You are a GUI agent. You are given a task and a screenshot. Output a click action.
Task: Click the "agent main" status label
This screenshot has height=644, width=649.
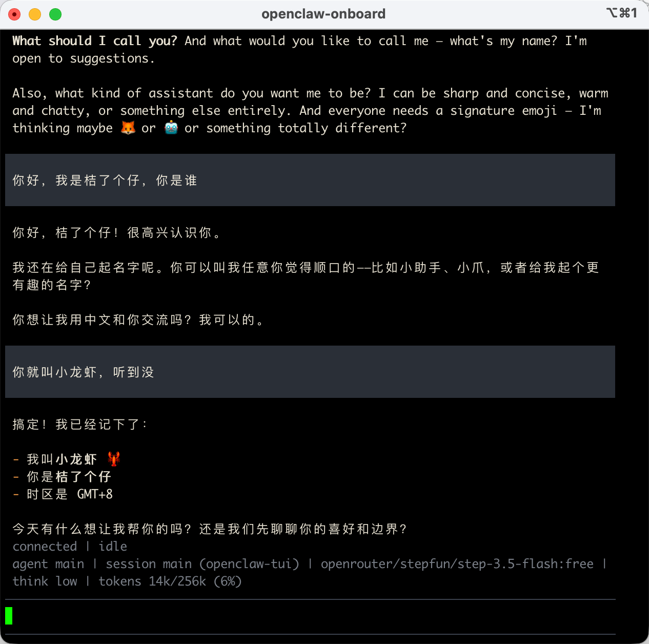click(x=48, y=564)
